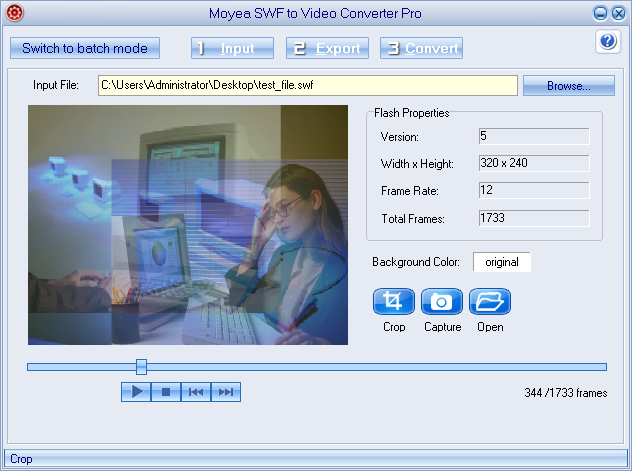Click the Frame Rate value field
Viewport: 632px width, 471px height.
click(x=534, y=190)
